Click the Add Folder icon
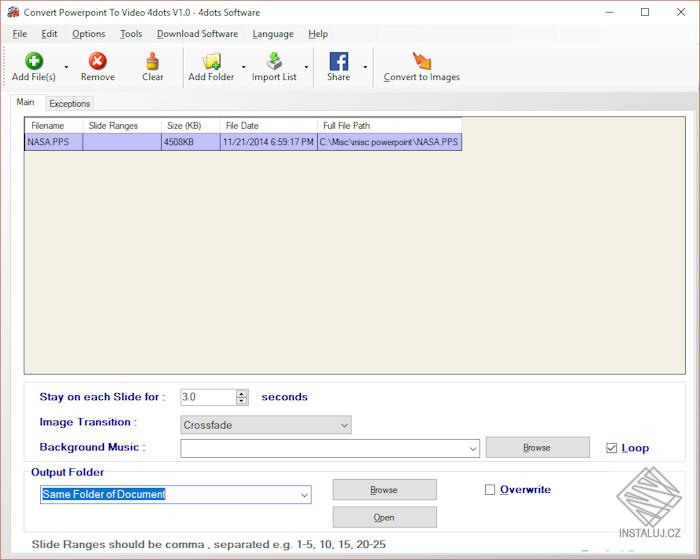Viewport: 700px width, 560px height. pos(212,61)
